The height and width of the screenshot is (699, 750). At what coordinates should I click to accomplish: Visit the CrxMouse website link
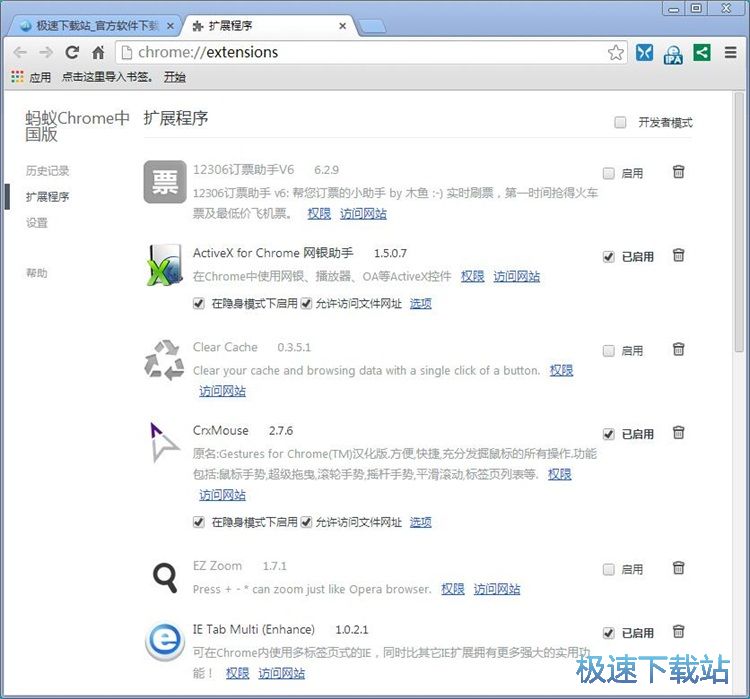(222, 495)
